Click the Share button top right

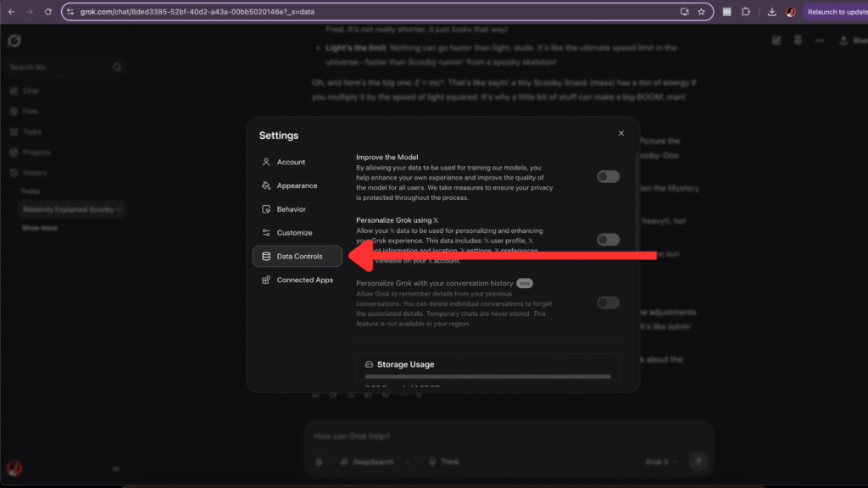[853, 41]
